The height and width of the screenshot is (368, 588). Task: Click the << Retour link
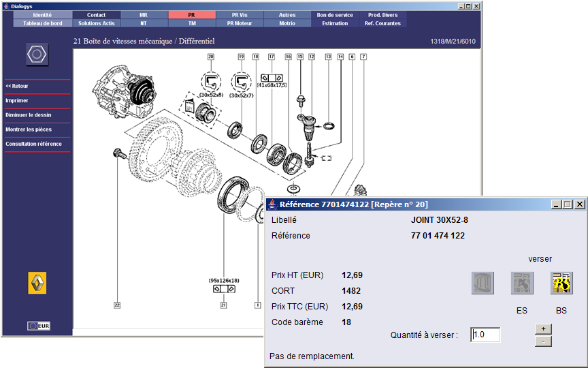(x=17, y=87)
